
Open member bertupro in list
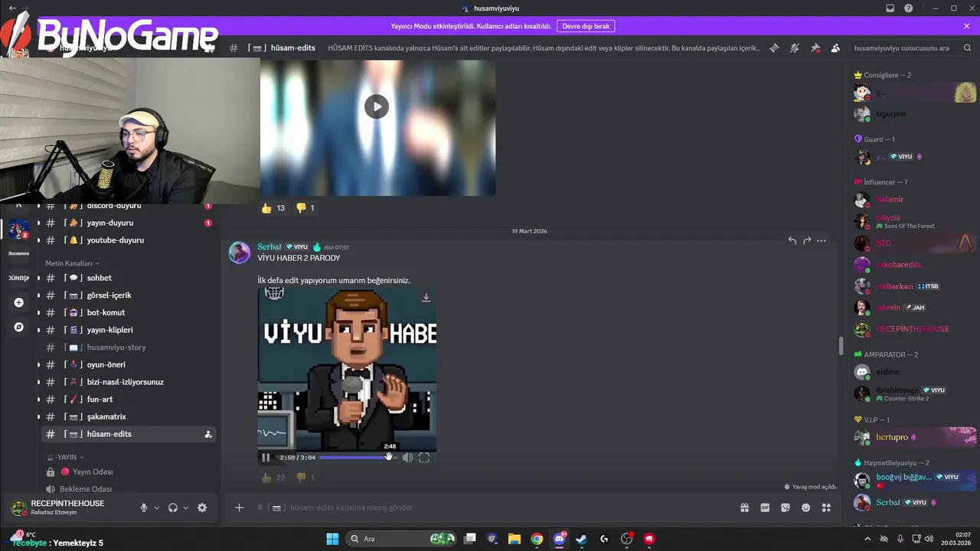915,437
